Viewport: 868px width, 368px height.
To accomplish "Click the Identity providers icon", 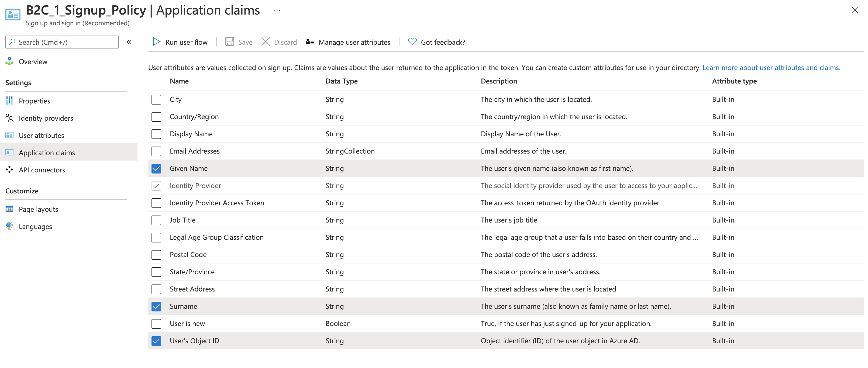I will (9, 118).
